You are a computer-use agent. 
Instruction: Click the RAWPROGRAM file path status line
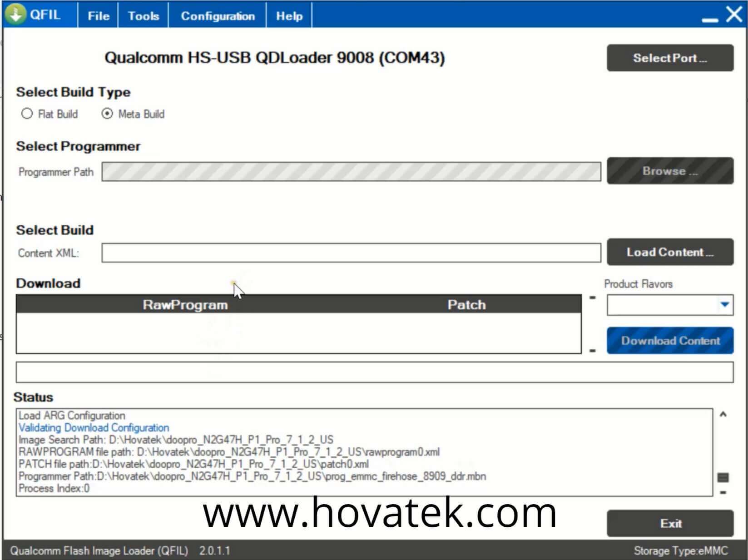point(229,452)
